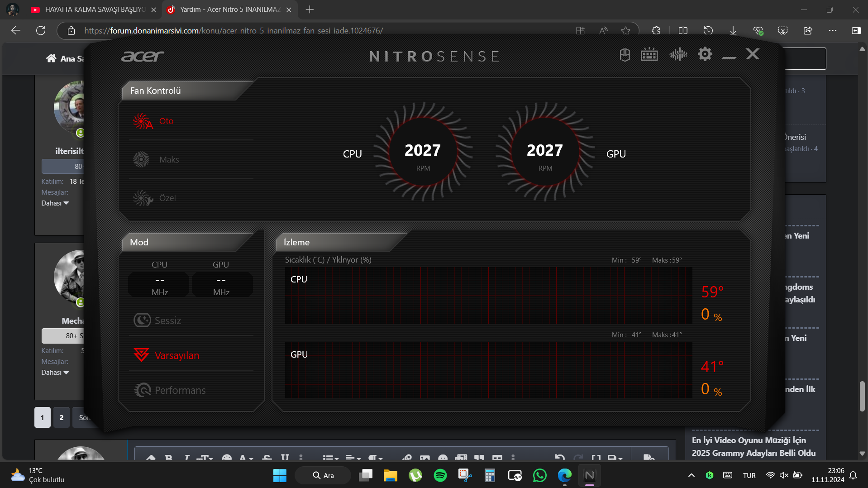868x488 pixels.
Task: Go to Ana Sayfa on the forum
Action: [65, 58]
